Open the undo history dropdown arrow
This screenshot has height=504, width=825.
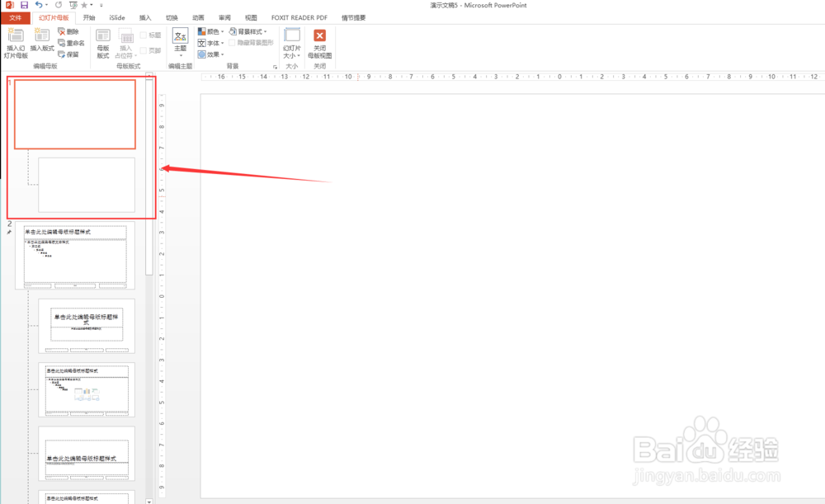47,5
